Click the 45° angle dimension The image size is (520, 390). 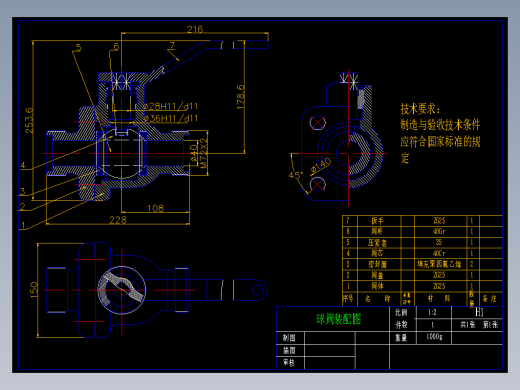[295, 175]
